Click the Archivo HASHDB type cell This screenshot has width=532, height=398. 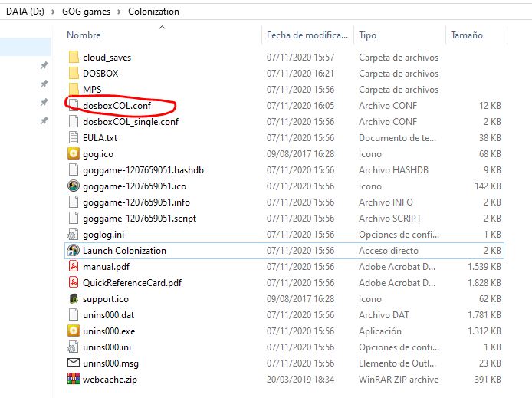(x=393, y=170)
